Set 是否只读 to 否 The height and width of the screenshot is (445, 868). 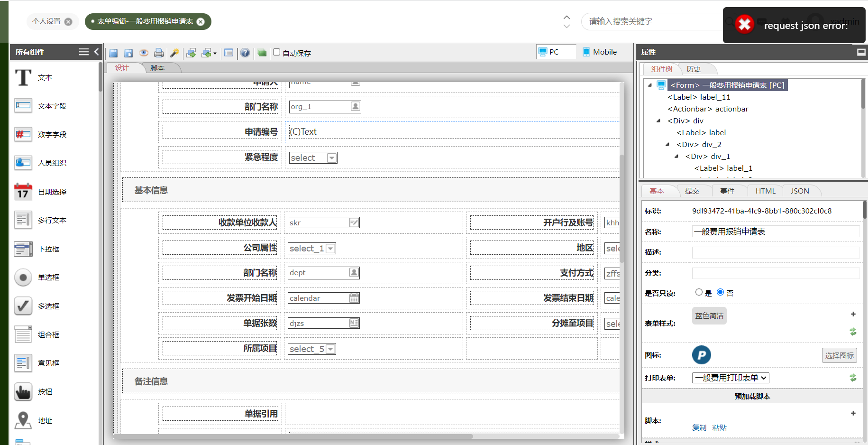(x=720, y=292)
